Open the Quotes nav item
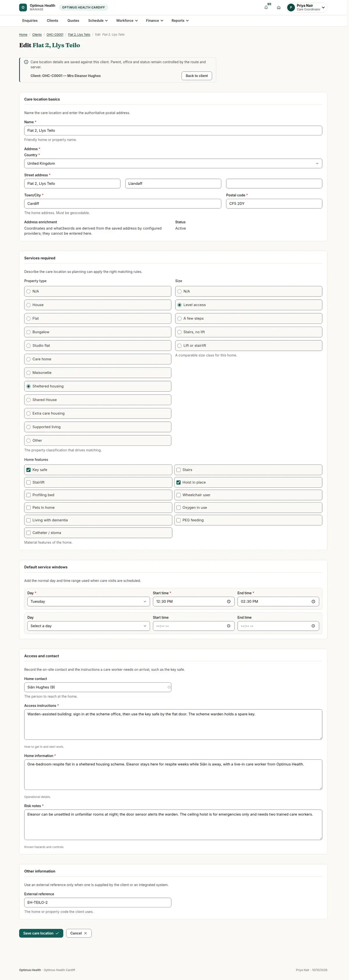 coord(73,21)
